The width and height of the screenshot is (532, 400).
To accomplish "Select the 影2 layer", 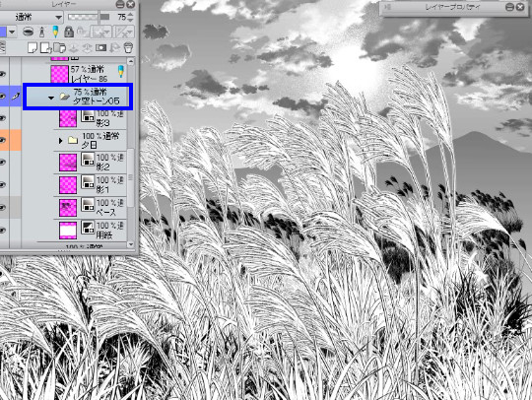I will click(90, 163).
